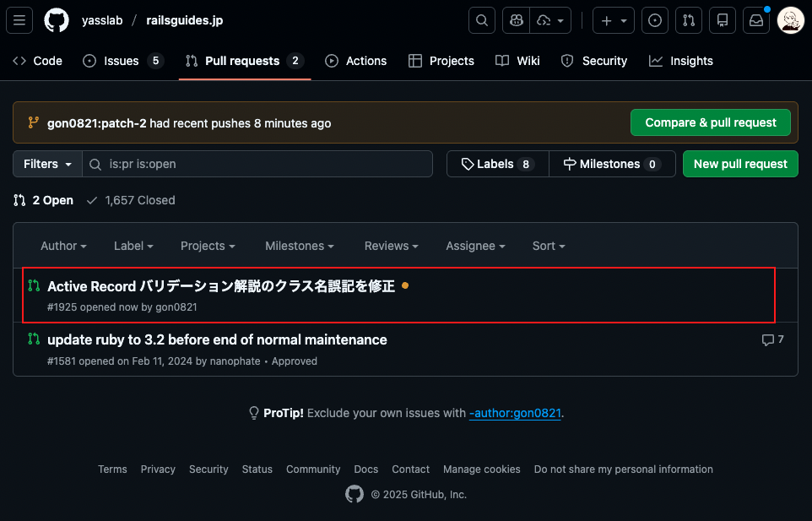The width and height of the screenshot is (812, 521).
Task: Click open PR icon beside #1925
Action: (34, 285)
